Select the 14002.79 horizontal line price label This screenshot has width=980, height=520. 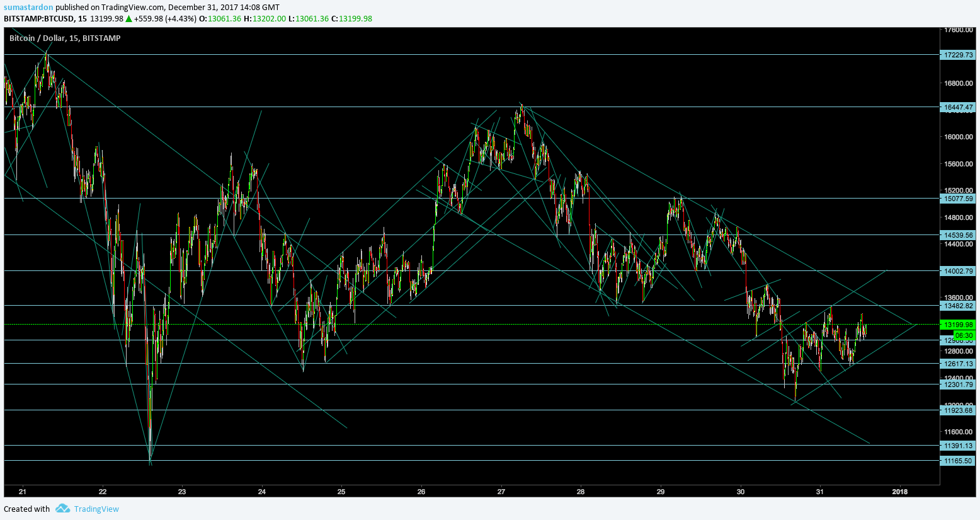(x=957, y=271)
